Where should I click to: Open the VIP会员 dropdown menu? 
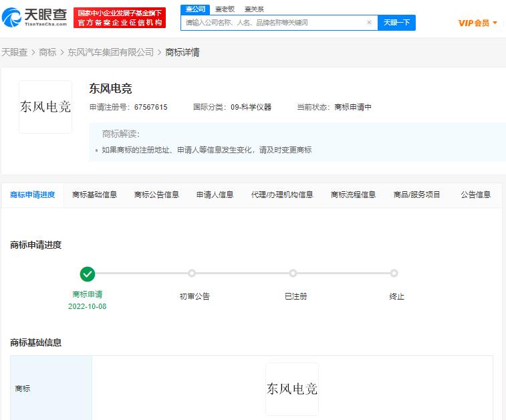point(477,23)
